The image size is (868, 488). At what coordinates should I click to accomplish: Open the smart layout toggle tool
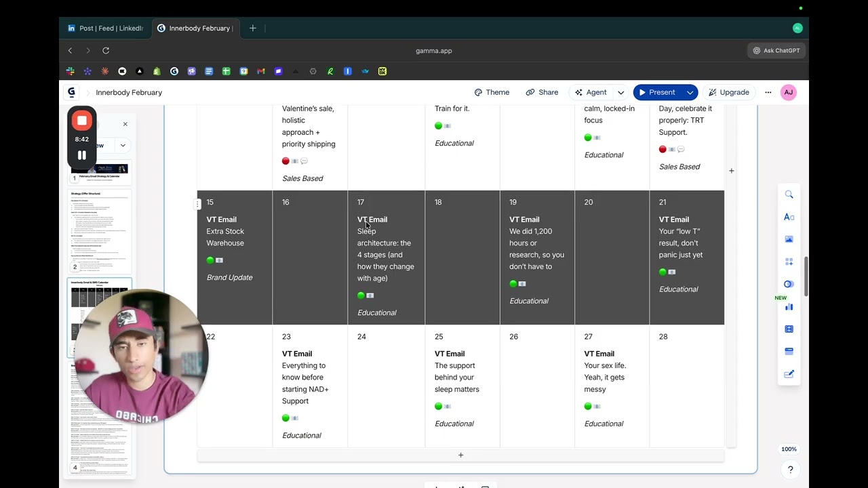[789, 284]
